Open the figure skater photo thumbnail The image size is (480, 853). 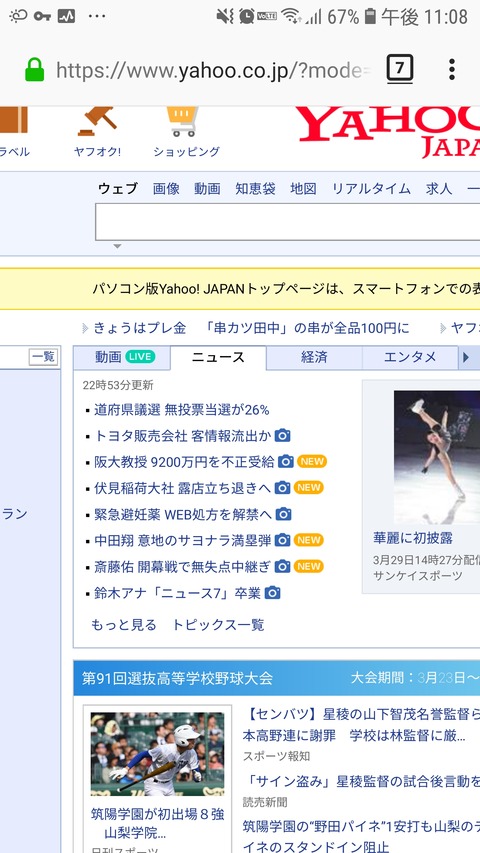pos(437,458)
